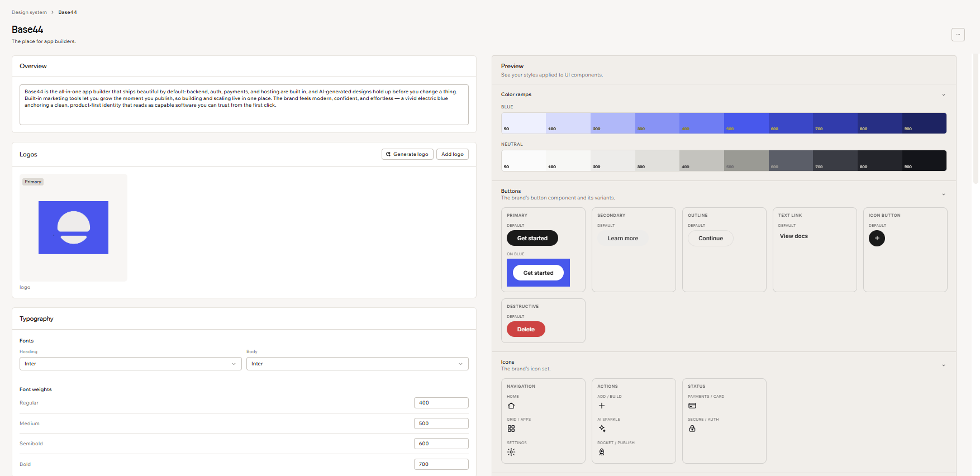Image resolution: width=980 pixels, height=476 pixels.
Task: Select the Neutral 300 swatch
Action: [x=657, y=160]
